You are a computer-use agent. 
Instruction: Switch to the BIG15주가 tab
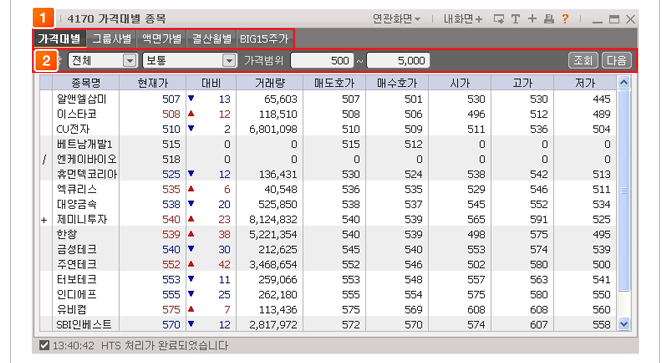264,39
